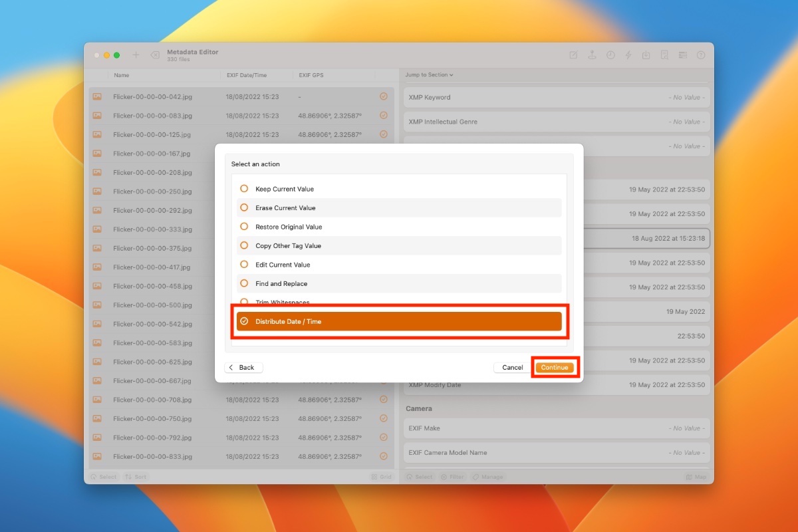Click the list-lines toolbar icon
The image size is (798, 532).
[x=682, y=55]
